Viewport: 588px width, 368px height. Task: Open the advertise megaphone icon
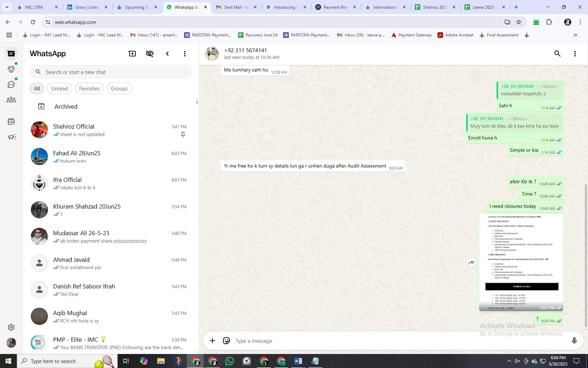[11, 137]
